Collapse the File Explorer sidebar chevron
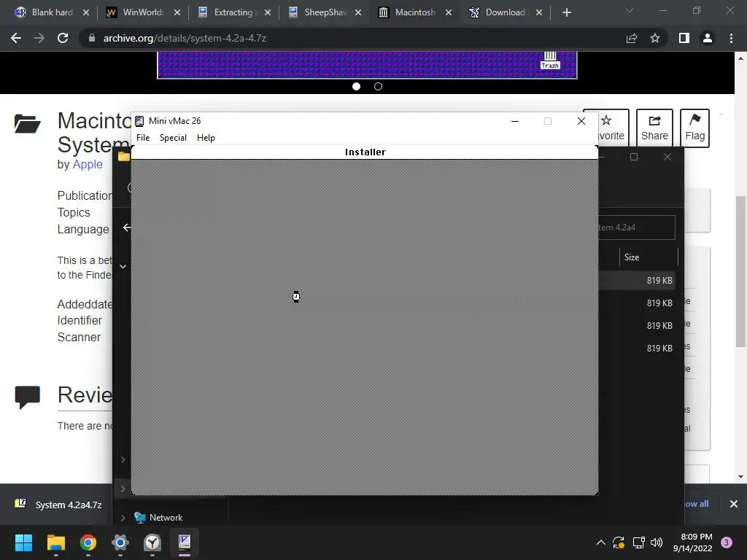The height and width of the screenshot is (560, 747). pyautogui.click(x=123, y=267)
